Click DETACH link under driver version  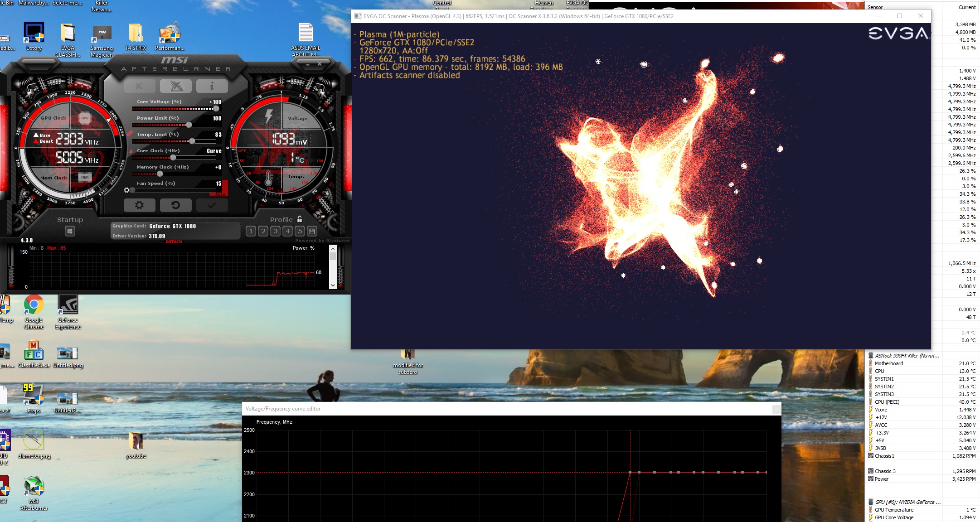pyautogui.click(x=174, y=242)
